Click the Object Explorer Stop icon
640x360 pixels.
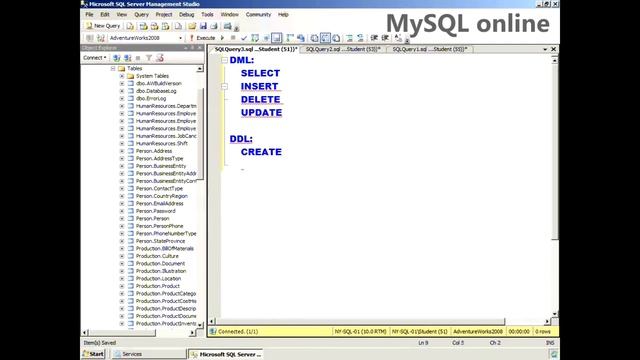click(x=138, y=58)
